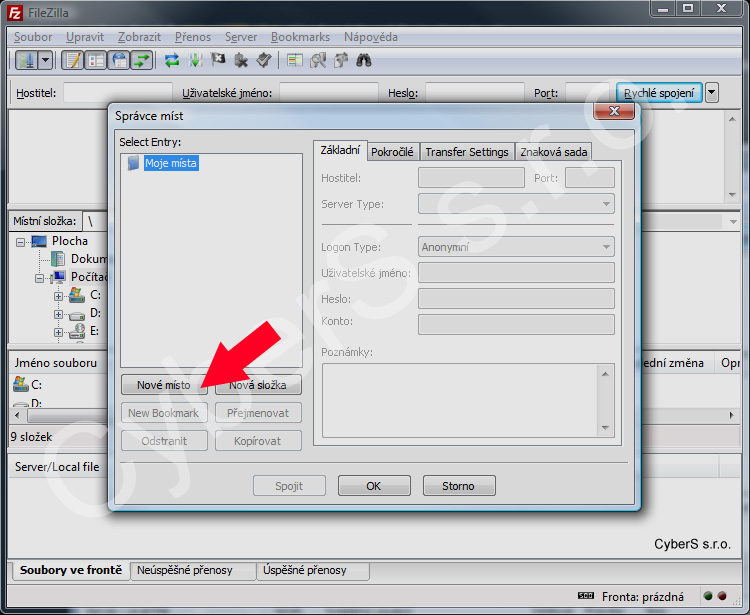Viewport: 750px width, 615px height.
Task: Switch to the Znaková sada tab
Action: (x=553, y=152)
